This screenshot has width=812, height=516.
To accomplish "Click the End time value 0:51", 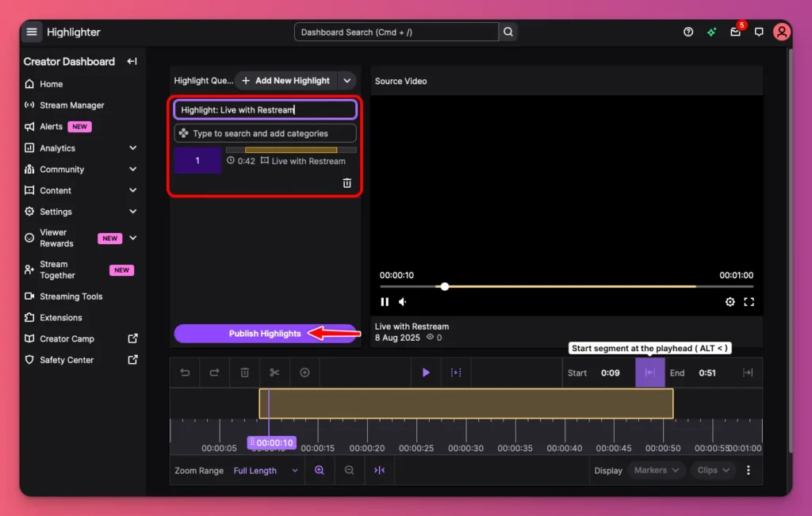I will coord(707,373).
